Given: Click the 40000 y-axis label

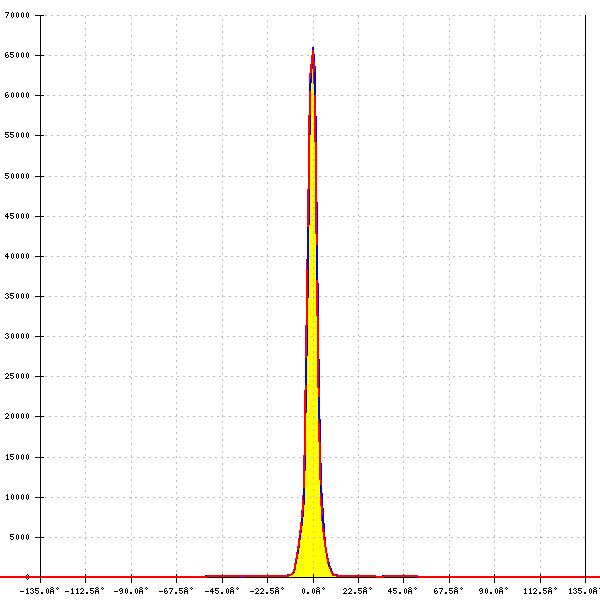Looking at the screenshot, I should point(17,256).
